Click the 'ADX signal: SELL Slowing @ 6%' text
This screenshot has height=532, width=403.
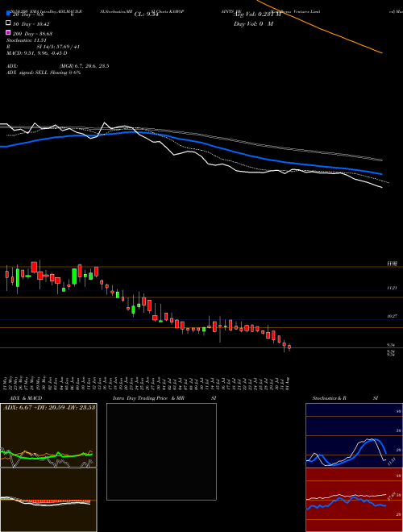pos(44,73)
